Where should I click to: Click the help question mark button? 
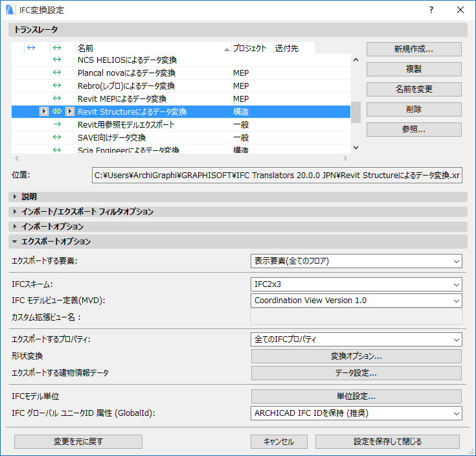tap(431, 10)
